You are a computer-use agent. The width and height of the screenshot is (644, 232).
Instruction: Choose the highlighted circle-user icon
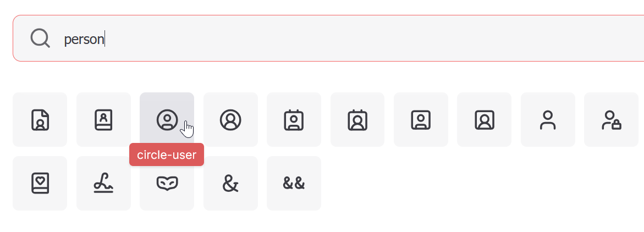tap(167, 119)
